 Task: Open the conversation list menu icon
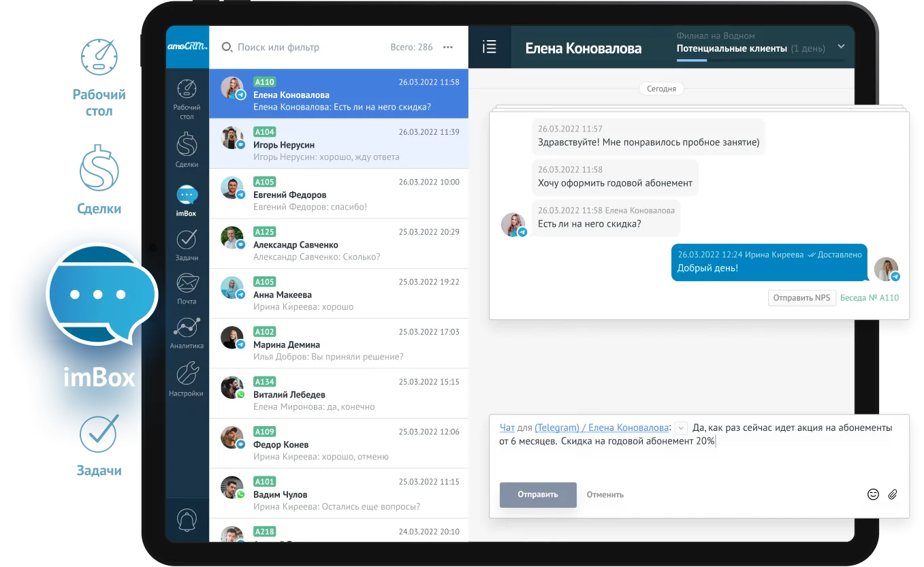(x=488, y=47)
